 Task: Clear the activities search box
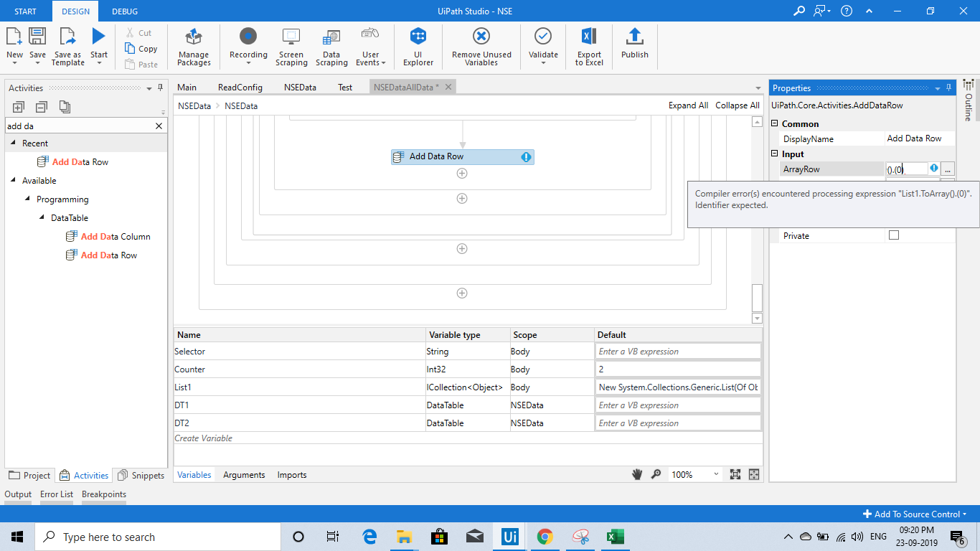click(x=159, y=126)
